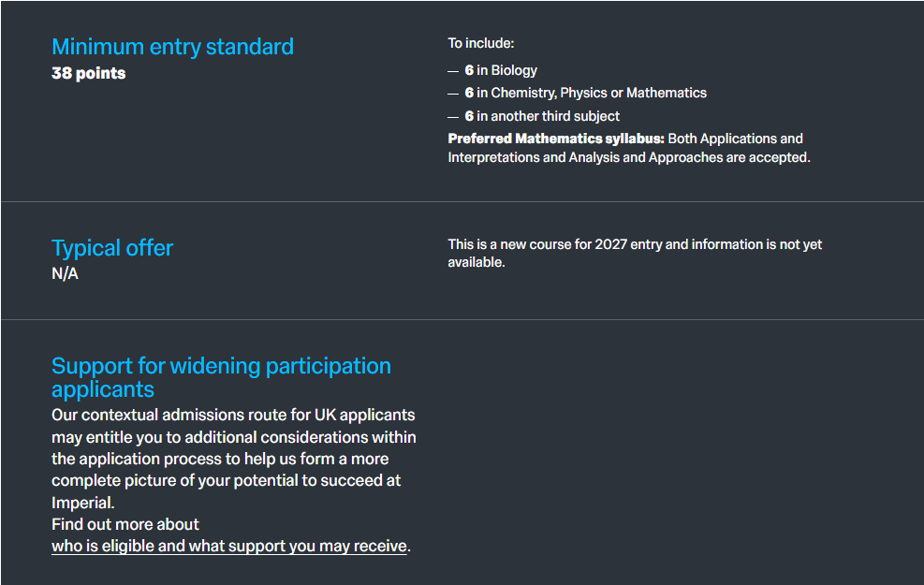This screenshot has width=924, height=585.
Task: Click the 'Minimum entry standard' heading
Action: 172,47
